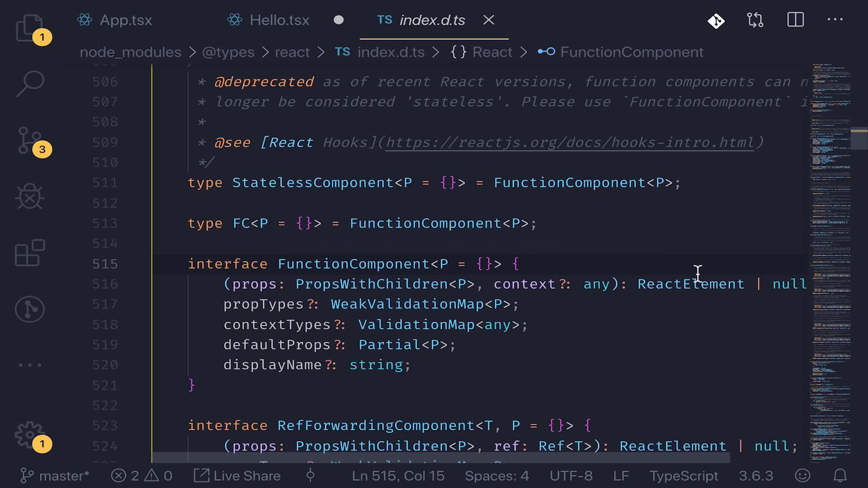Viewport: 868px width, 488px height.
Task: Switch to the Hello.tsx tab
Action: (x=279, y=20)
